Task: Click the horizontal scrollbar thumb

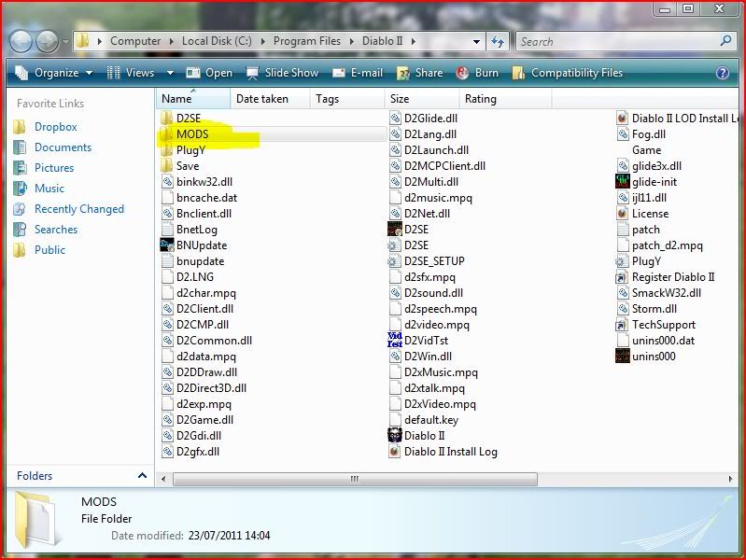Action: pos(355,479)
